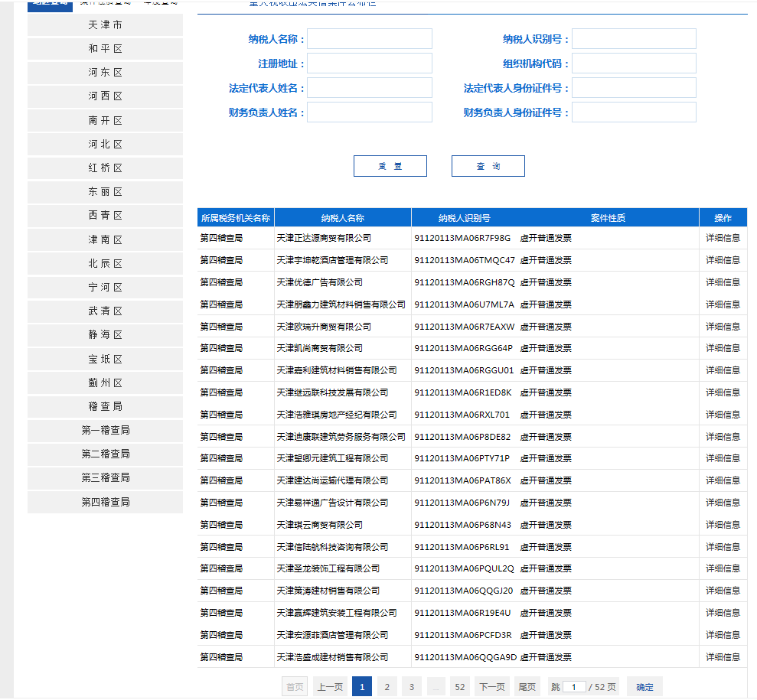View 详细信息 for 天津嘉利建筑材料销售有限公司
The width and height of the screenshot is (757, 700).
pos(723,370)
